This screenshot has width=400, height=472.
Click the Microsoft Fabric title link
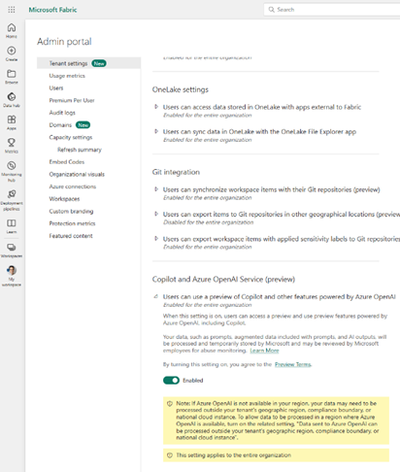click(x=53, y=10)
